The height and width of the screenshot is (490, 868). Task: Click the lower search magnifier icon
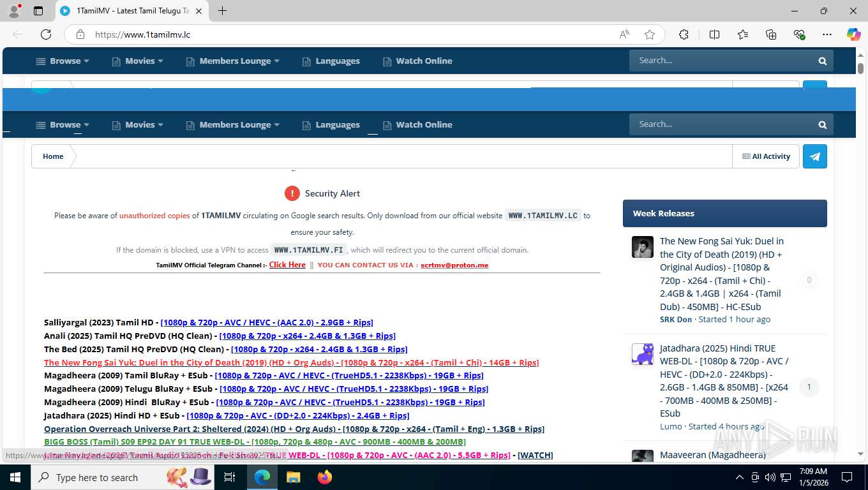(823, 125)
